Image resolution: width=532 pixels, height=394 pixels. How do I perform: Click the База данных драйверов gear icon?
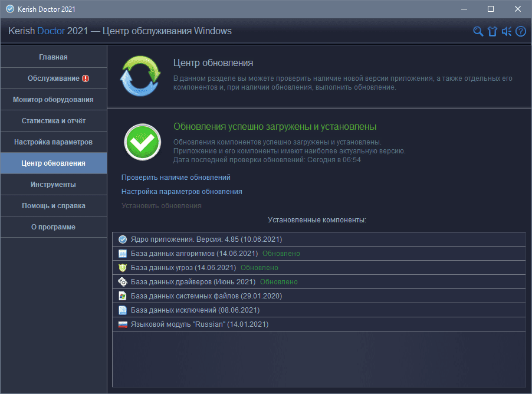pos(123,282)
